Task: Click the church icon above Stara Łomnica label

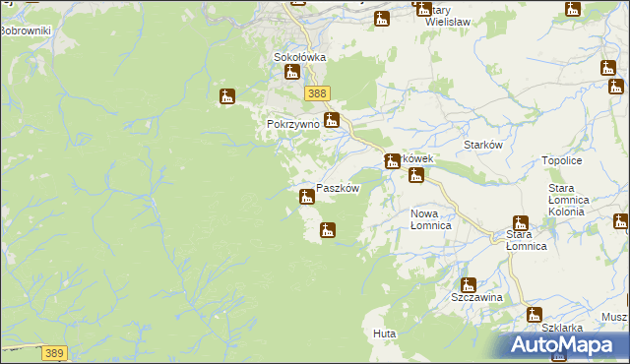Action: click(x=521, y=223)
